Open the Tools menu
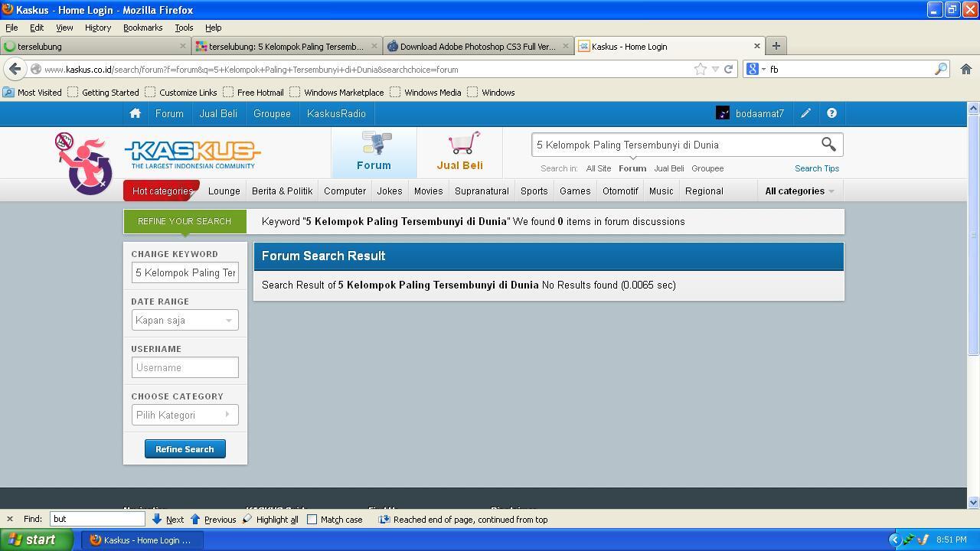 point(184,28)
